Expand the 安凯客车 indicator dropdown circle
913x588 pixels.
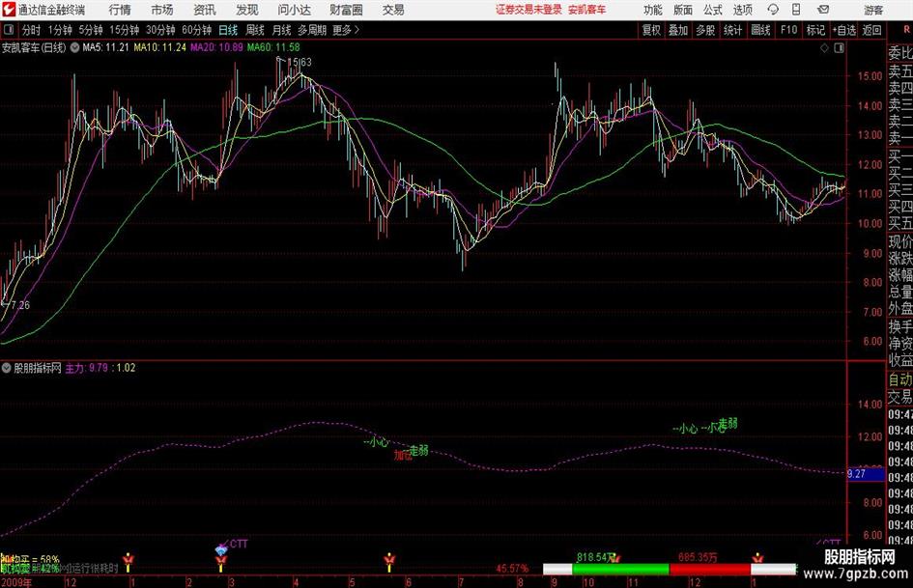point(75,47)
